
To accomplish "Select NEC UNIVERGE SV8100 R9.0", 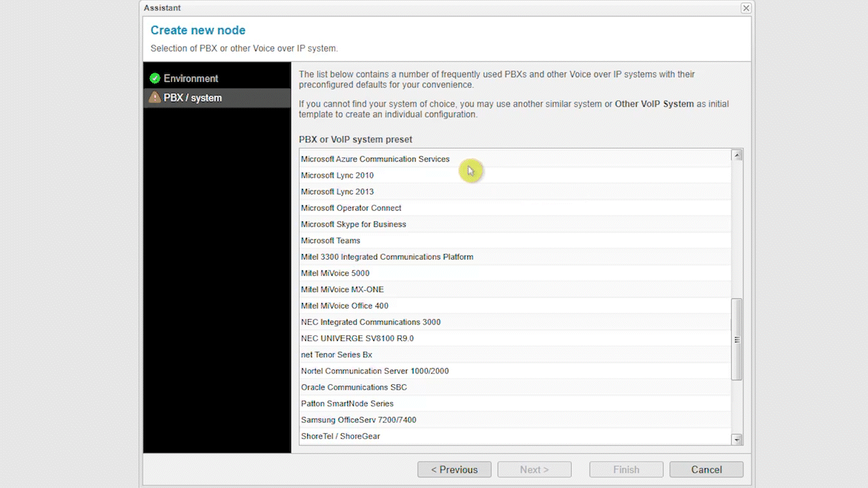I will [515, 338].
